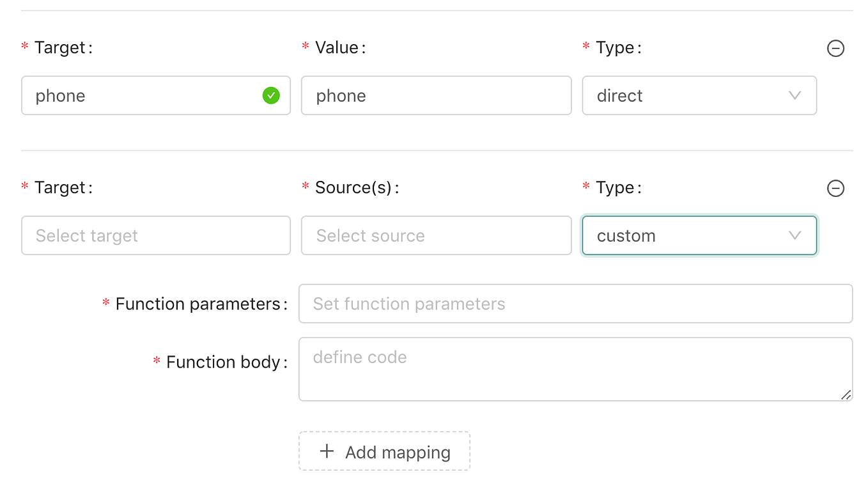The width and height of the screenshot is (868, 477).
Task: Open the direct Type dropdown
Action: [x=699, y=95]
